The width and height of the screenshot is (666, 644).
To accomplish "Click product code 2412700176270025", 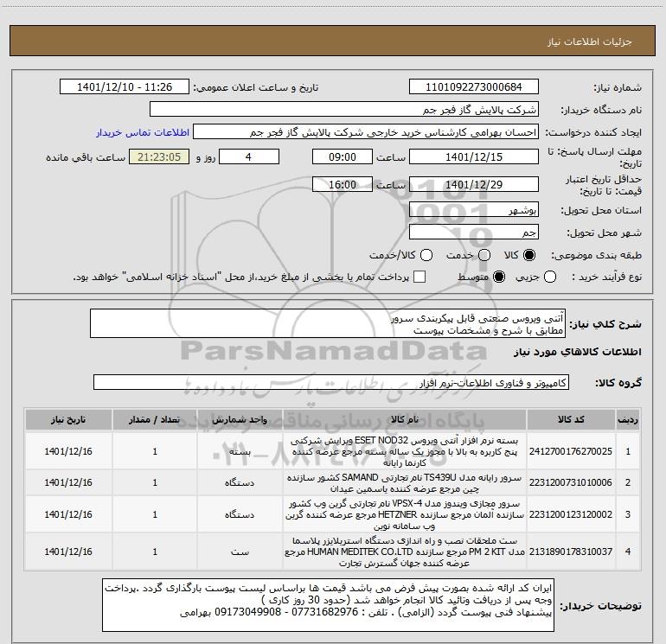I will (x=571, y=452).
